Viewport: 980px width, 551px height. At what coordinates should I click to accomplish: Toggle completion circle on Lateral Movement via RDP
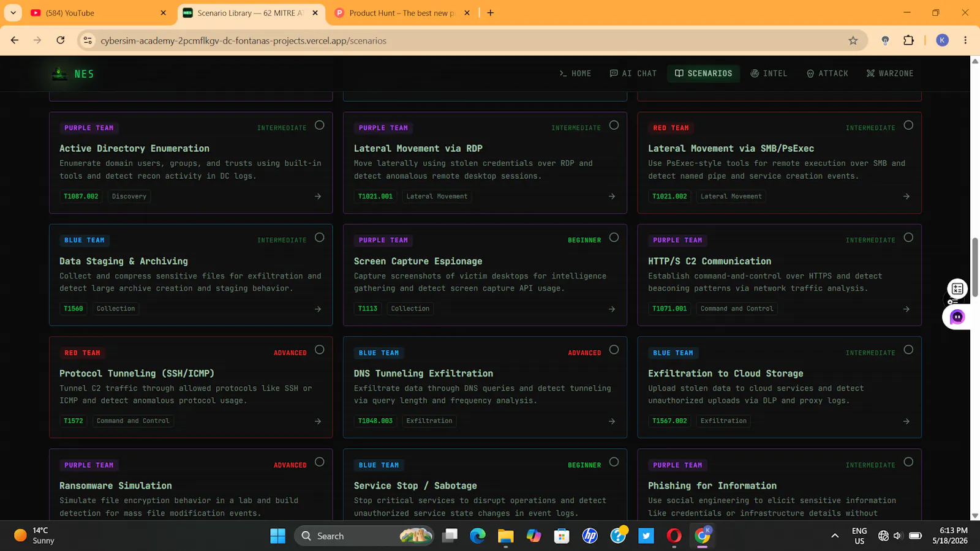pos(614,125)
